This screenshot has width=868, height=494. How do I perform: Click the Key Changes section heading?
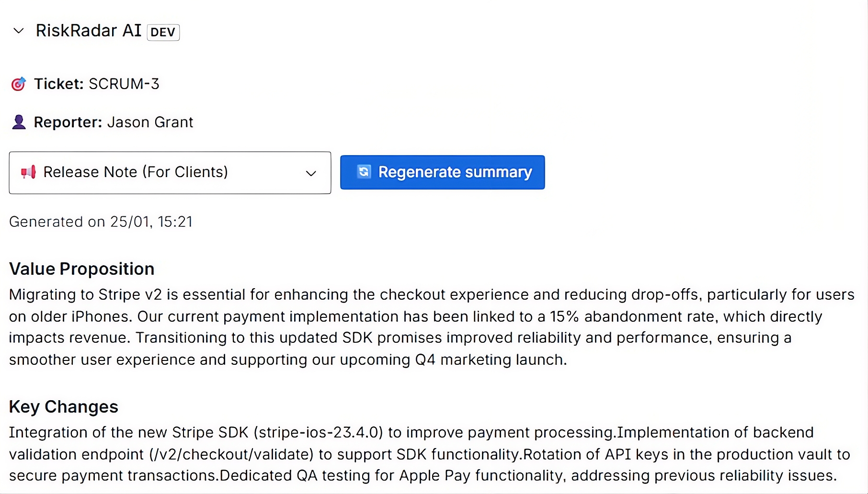tap(64, 406)
